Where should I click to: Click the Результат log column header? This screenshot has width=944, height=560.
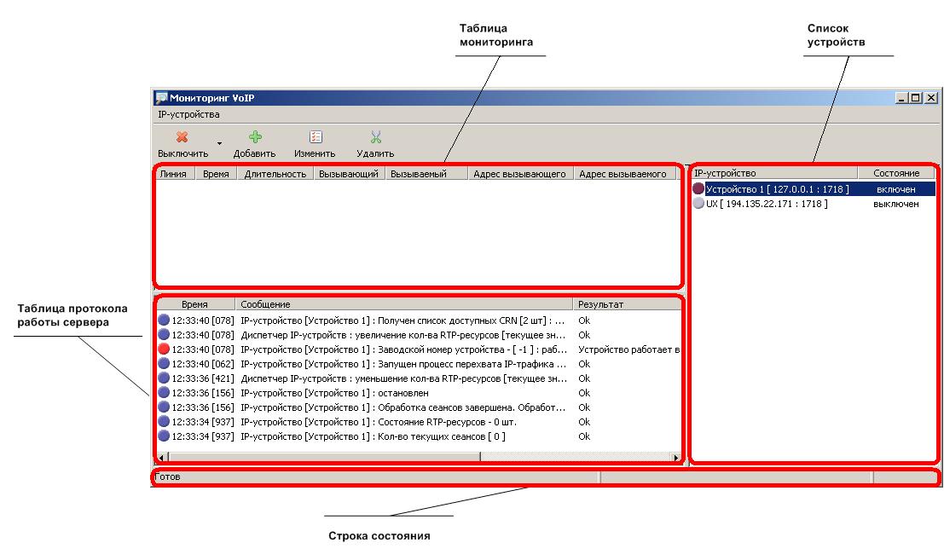click(x=627, y=304)
